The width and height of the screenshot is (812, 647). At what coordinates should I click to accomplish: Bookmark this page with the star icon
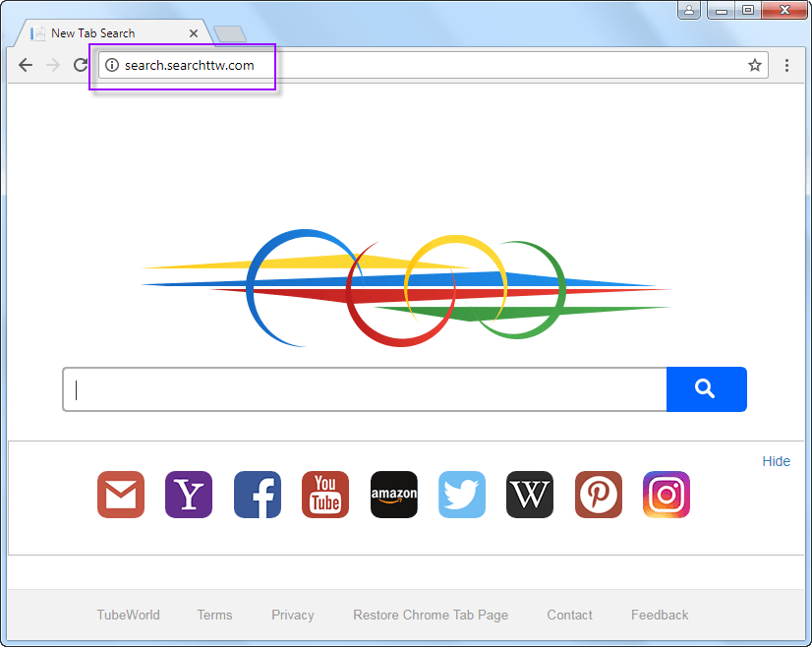pyautogui.click(x=755, y=65)
